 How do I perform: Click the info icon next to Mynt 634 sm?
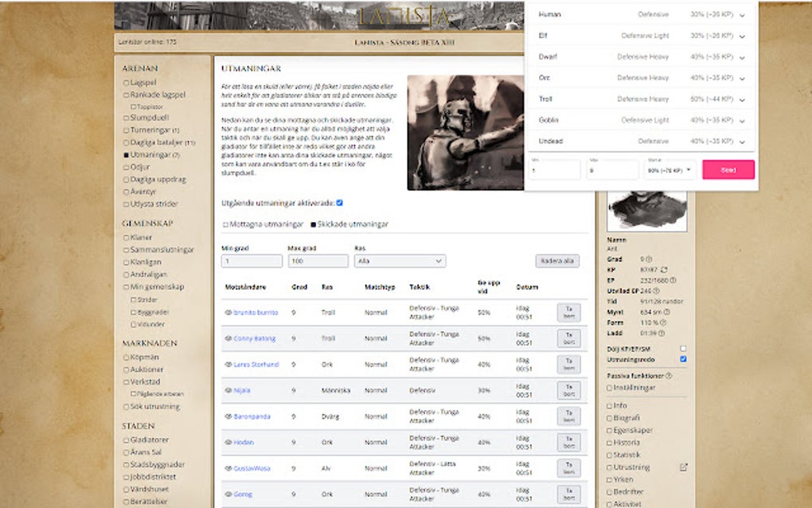667,312
